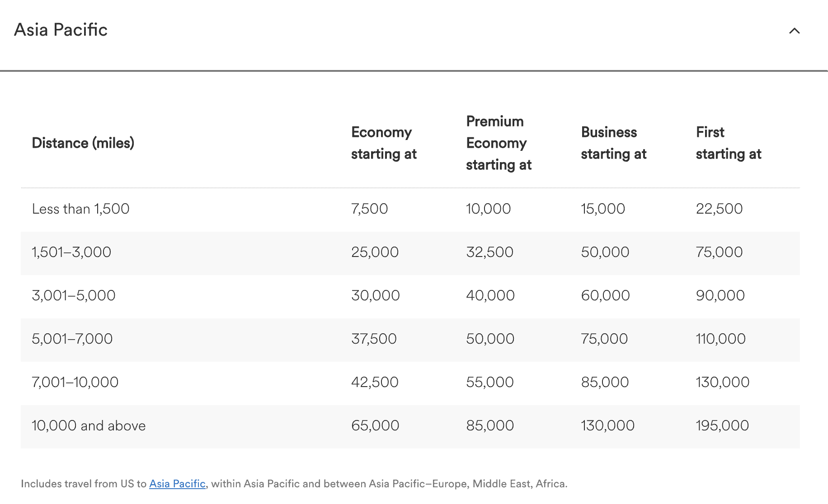Click the 85,000 Premium Economy value
The image size is (828, 504).
489,425
